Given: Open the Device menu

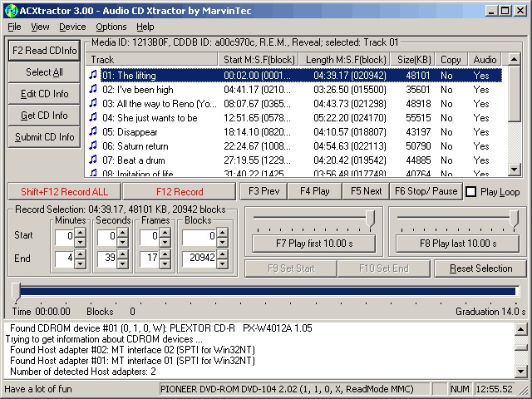Looking at the screenshot, I should pyautogui.click(x=72, y=27).
